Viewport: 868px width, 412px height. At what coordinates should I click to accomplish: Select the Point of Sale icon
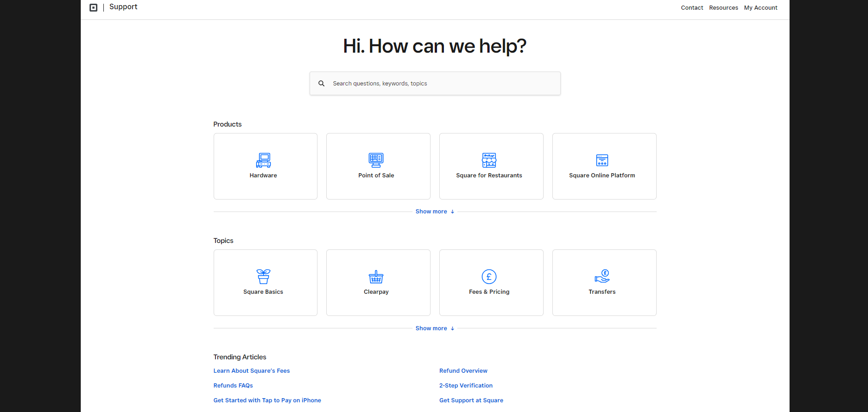tap(376, 160)
